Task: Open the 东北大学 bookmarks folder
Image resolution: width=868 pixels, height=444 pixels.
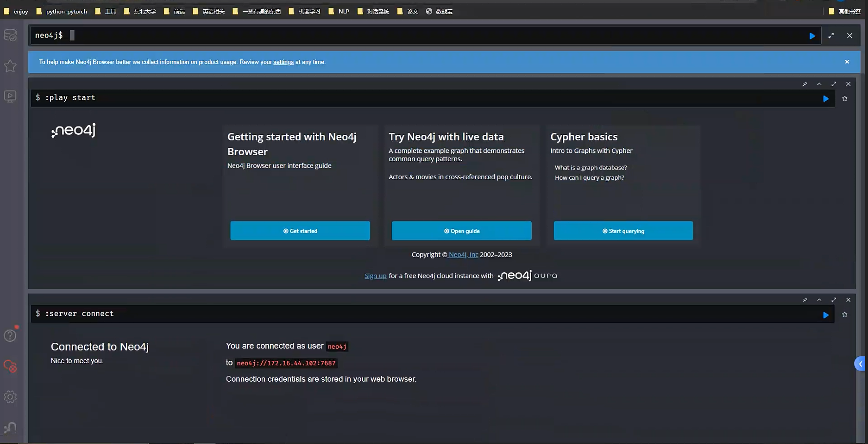Action: point(140,11)
